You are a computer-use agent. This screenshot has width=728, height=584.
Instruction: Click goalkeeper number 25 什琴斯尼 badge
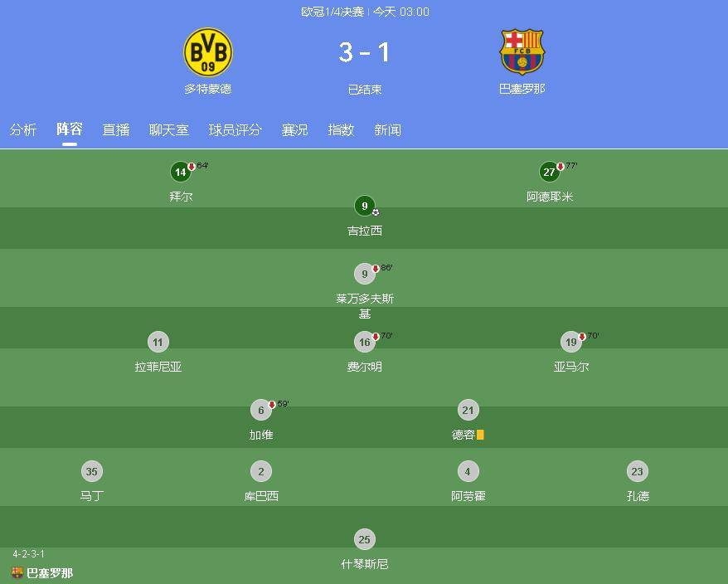365,539
